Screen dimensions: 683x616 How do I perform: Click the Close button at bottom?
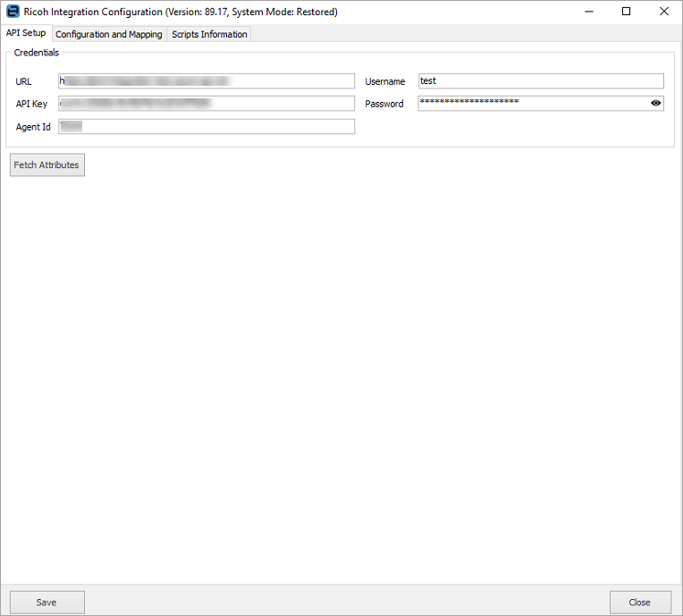(x=640, y=602)
